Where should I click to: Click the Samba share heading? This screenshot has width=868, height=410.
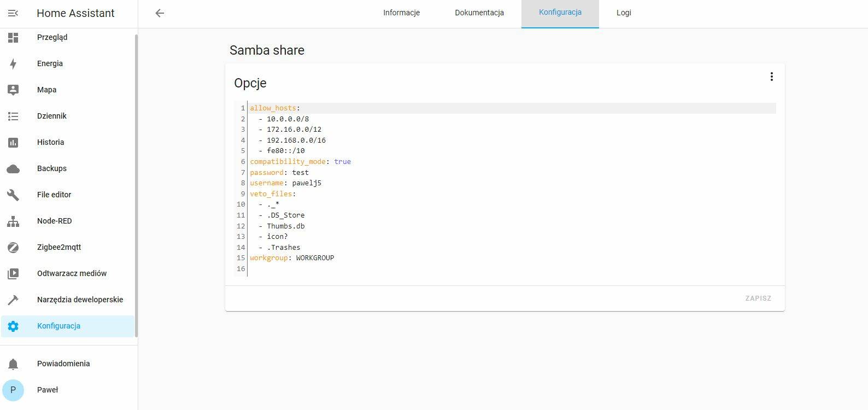(267, 50)
